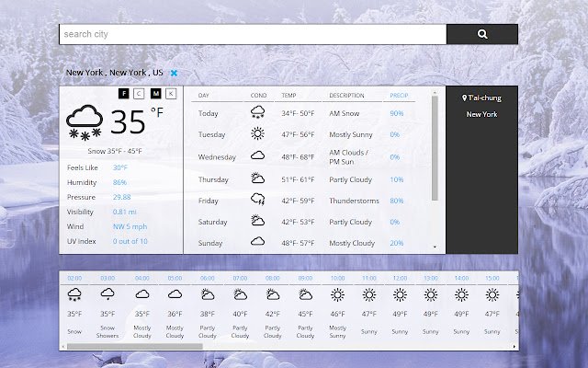Click the 05:00 mostly cloudy icon
The width and height of the screenshot is (588, 368).
[x=175, y=294]
